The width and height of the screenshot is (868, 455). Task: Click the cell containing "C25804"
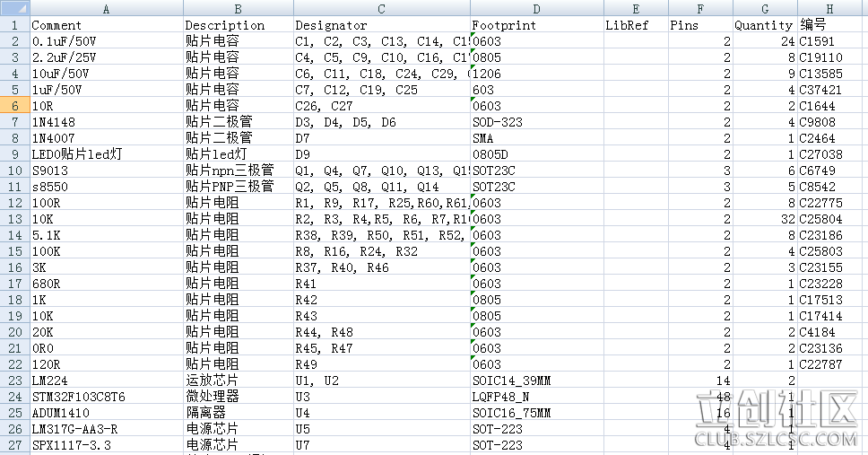click(831, 219)
